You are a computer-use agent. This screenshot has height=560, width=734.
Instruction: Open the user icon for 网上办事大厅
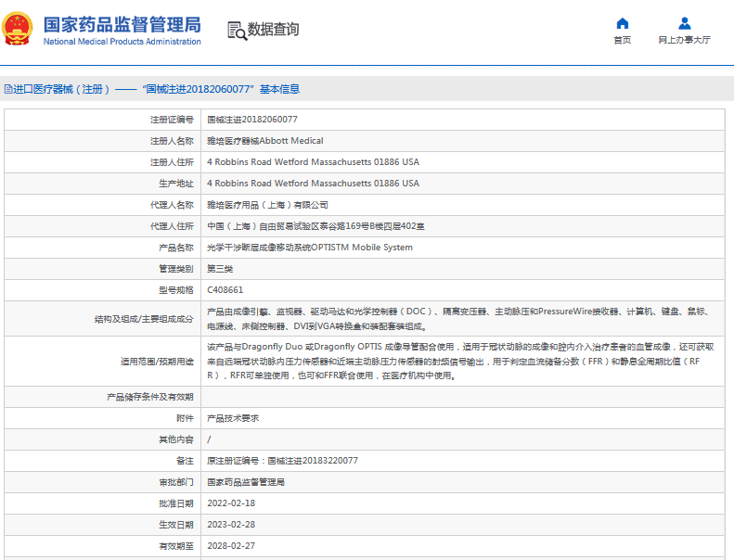coord(685,23)
